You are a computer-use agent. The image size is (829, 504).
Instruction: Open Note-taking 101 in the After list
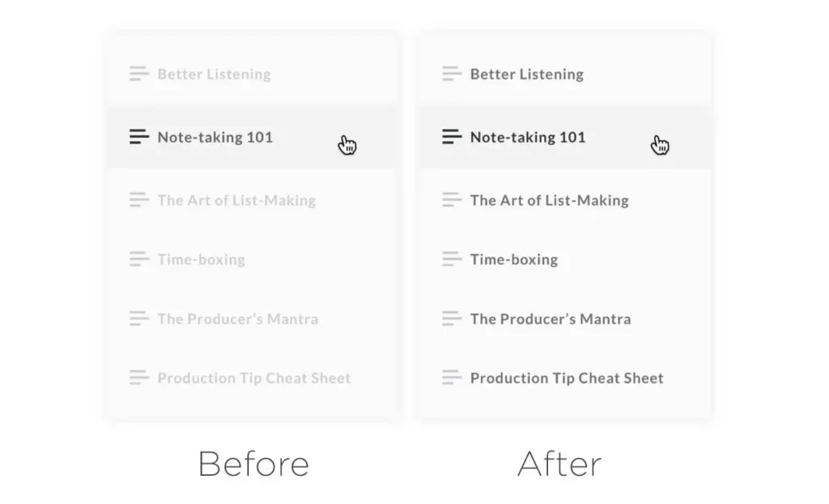[527, 138]
